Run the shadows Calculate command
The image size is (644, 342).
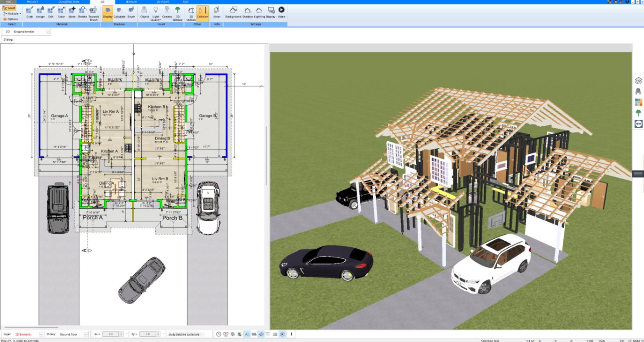[x=119, y=13]
